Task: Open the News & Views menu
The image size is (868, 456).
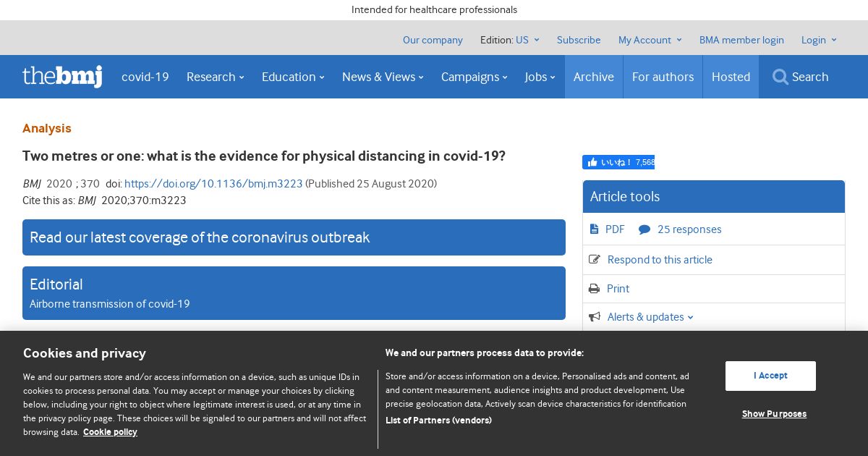Action: pos(383,77)
